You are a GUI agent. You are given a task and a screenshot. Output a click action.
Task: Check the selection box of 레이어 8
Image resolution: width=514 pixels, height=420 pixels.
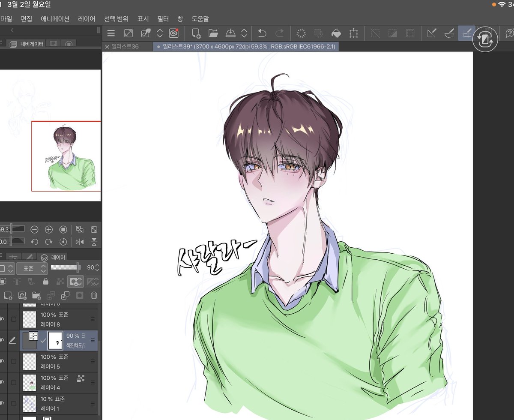[14, 319]
